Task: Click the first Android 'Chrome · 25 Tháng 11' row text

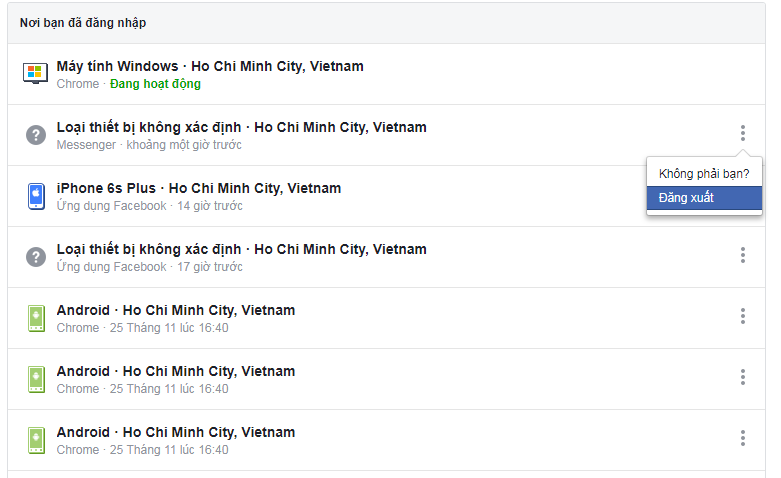Action: point(142,328)
